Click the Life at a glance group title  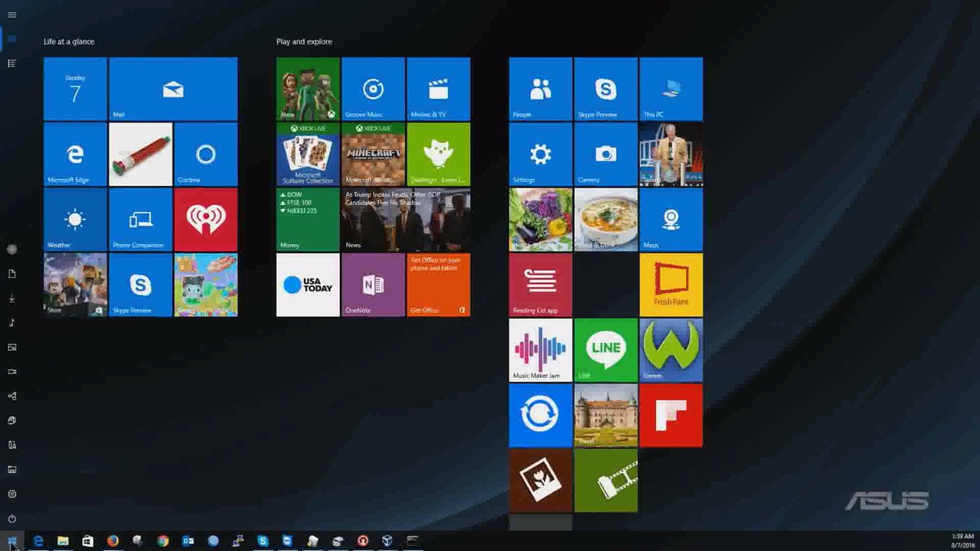coord(69,41)
